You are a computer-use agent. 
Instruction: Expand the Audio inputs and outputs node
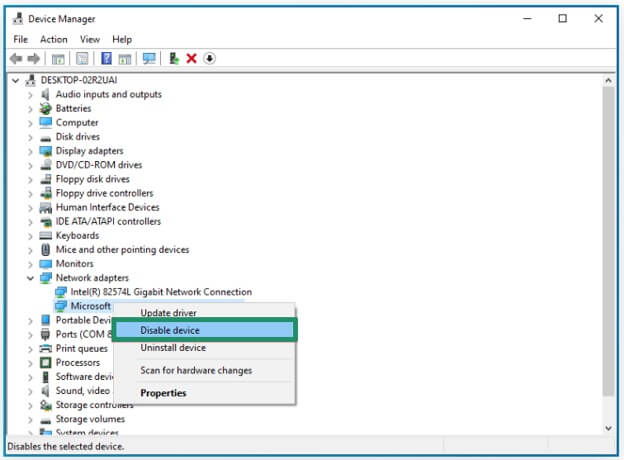click(30, 95)
